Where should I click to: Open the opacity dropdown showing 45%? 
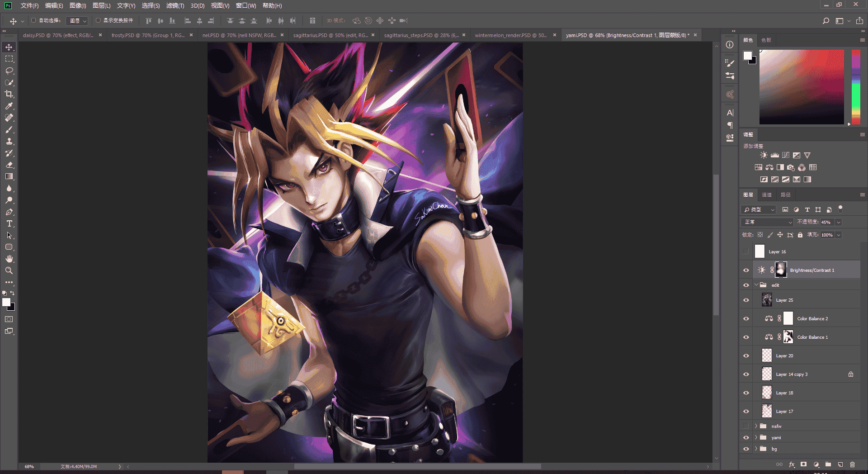(839, 222)
